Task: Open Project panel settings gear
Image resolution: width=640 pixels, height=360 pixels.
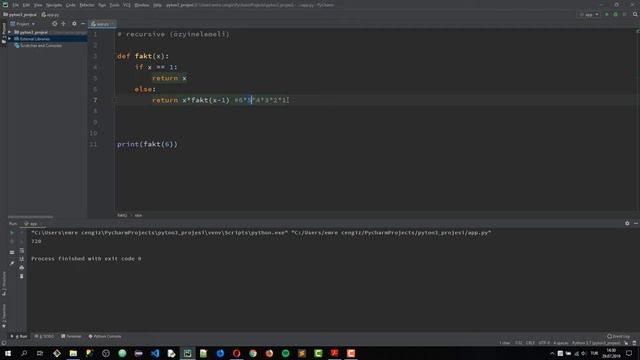Action: (x=74, y=24)
